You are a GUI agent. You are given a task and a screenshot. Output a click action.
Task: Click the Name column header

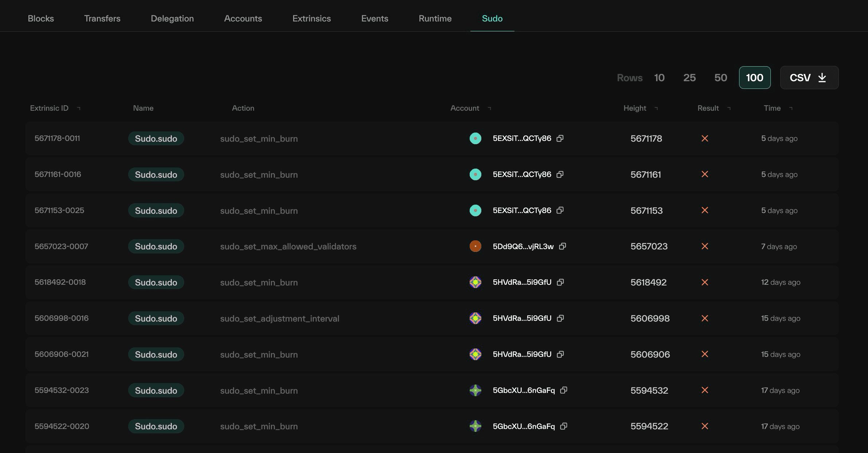pyautogui.click(x=143, y=108)
